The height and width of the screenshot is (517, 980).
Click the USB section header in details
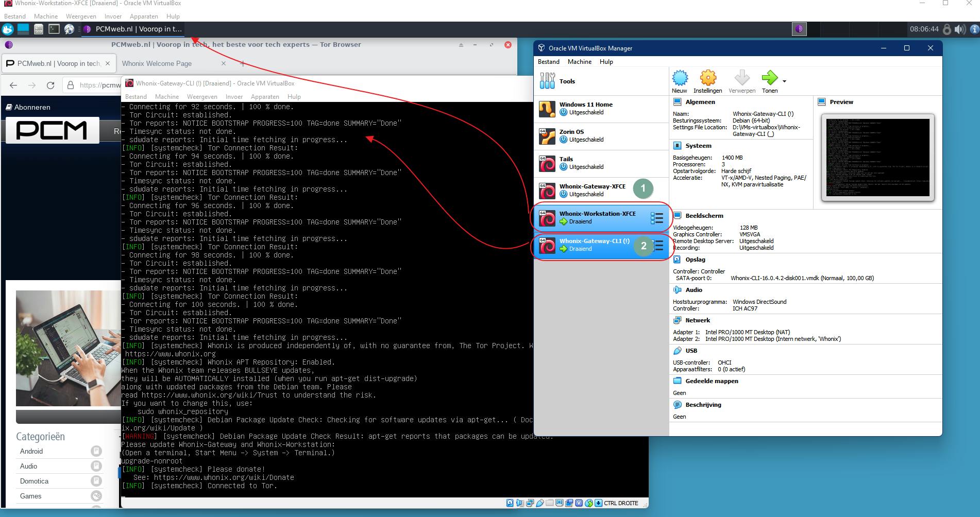691,351
